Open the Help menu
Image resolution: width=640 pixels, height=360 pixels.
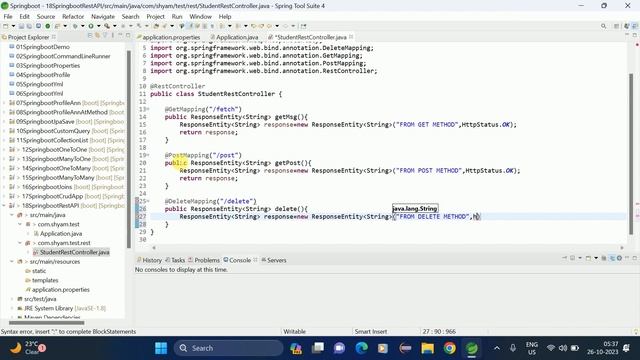tap(225, 17)
